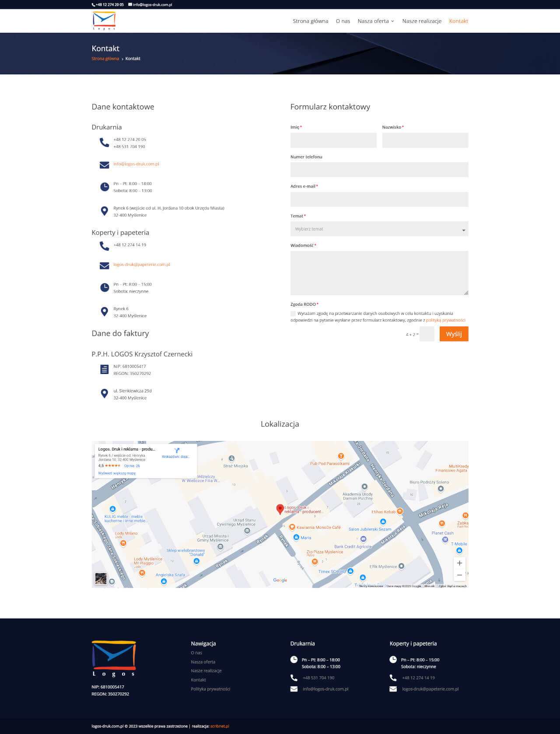Click the Straż Miejska map marker
Screen dimensions: 560x734
231,458
